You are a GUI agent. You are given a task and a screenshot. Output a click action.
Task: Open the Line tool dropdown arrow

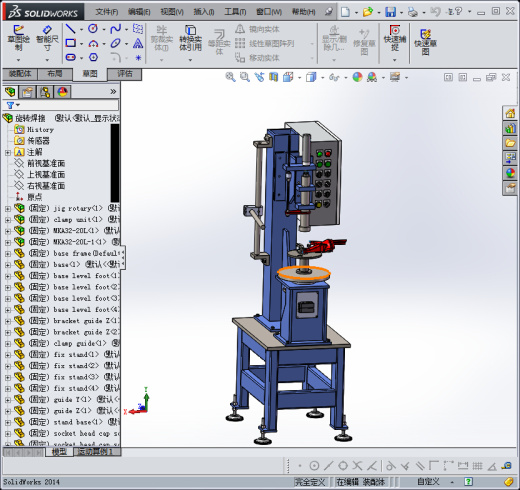(x=81, y=30)
